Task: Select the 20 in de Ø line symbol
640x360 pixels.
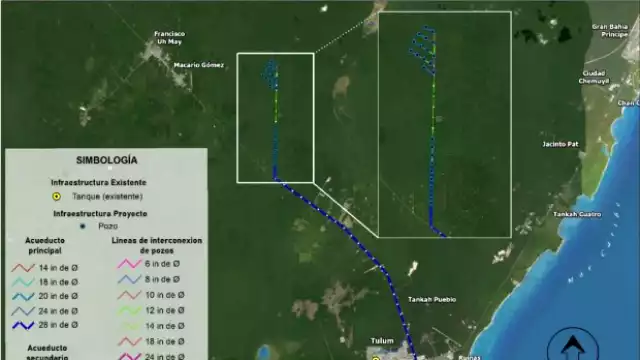Action: 23,296
